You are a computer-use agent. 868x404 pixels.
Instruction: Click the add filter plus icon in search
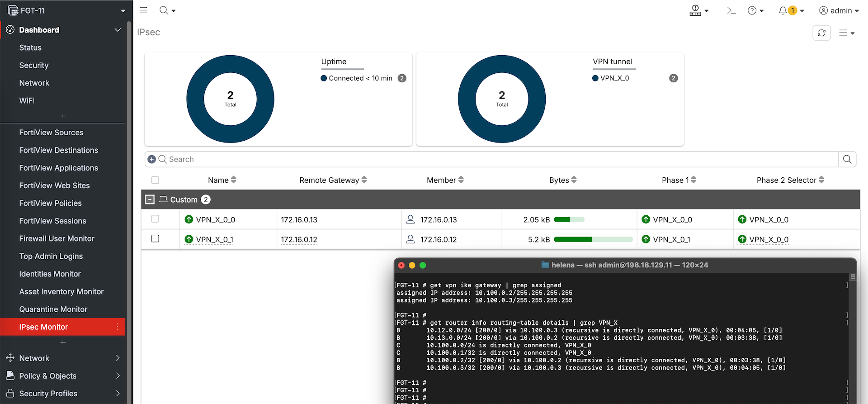pos(152,159)
